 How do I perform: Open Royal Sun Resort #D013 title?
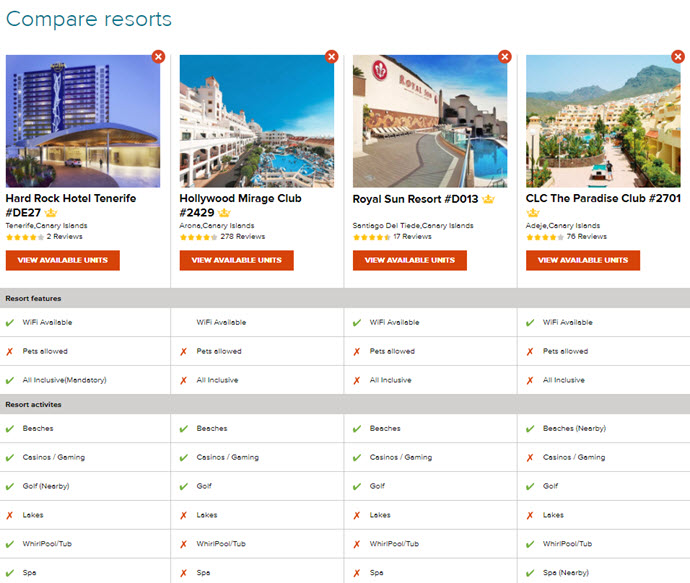415,199
